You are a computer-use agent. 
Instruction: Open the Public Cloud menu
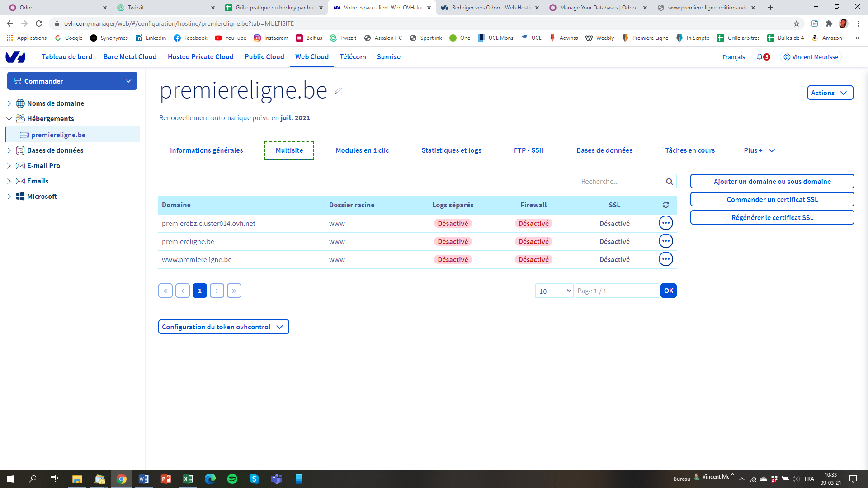tap(264, 57)
